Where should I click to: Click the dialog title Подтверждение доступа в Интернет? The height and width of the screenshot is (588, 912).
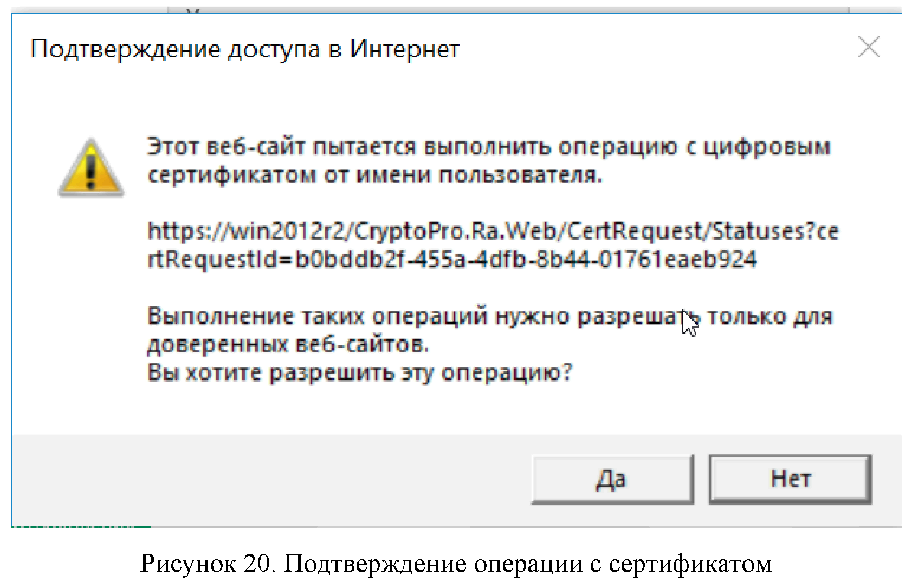click(x=245, y=49)
